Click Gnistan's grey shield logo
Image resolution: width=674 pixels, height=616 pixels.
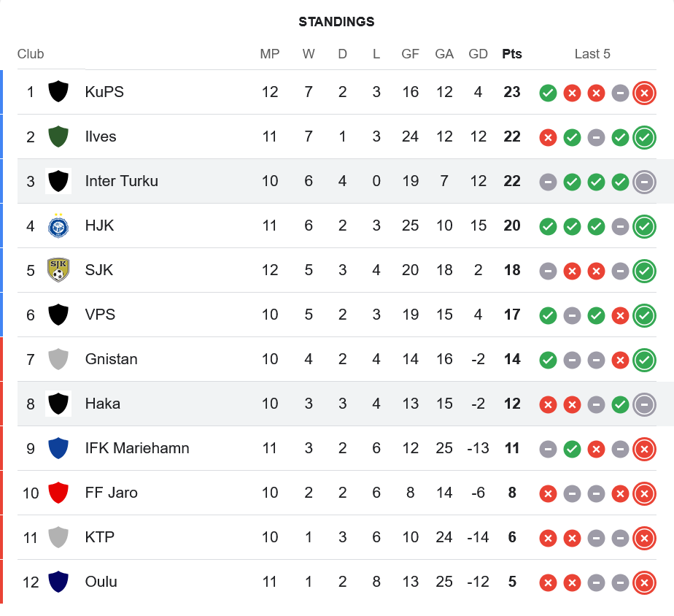(x=58, y=359)
